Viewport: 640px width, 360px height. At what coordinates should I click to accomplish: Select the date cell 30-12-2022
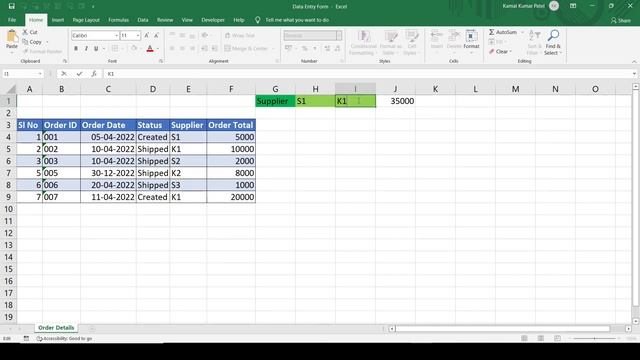(x=108, y=173)
